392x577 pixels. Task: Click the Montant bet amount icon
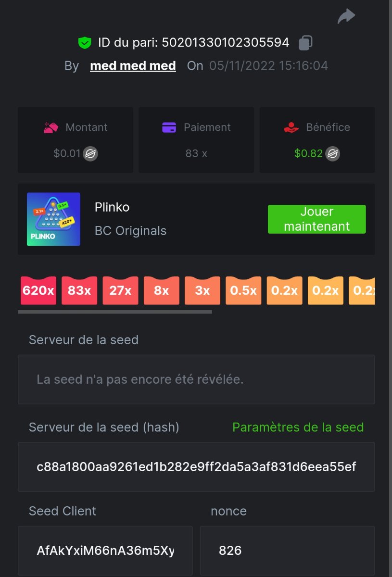(x=51, y=127)
